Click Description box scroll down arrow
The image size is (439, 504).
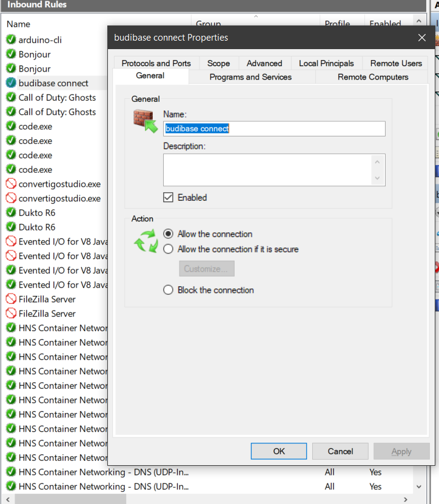[377, 178]
